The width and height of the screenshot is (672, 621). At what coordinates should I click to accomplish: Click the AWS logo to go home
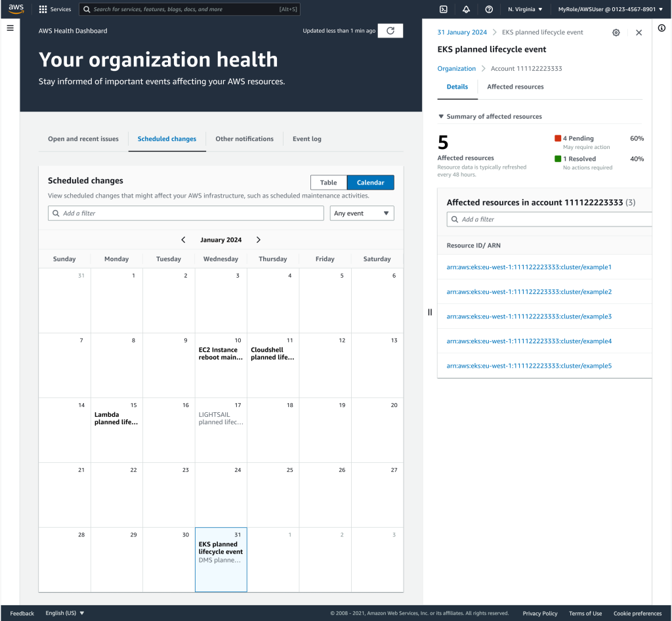click(x=16, y=9)
